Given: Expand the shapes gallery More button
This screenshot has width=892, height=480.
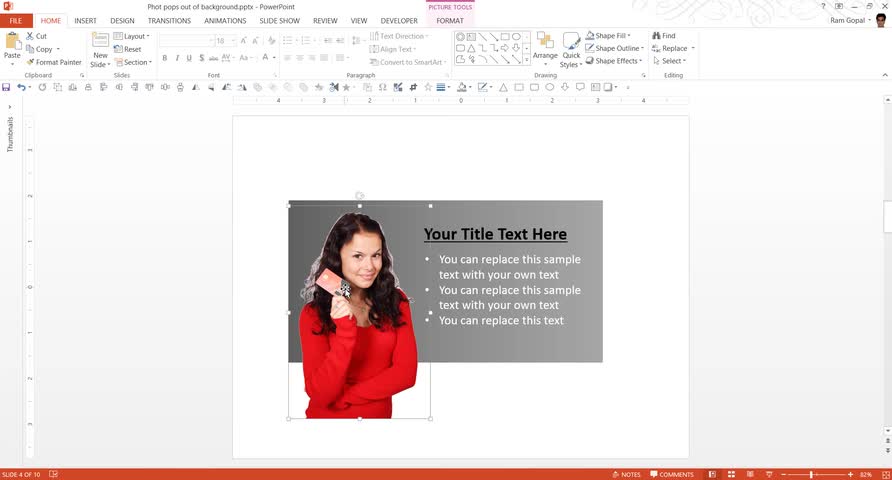Looking at the screenshot, I should (x=527, y=59).
